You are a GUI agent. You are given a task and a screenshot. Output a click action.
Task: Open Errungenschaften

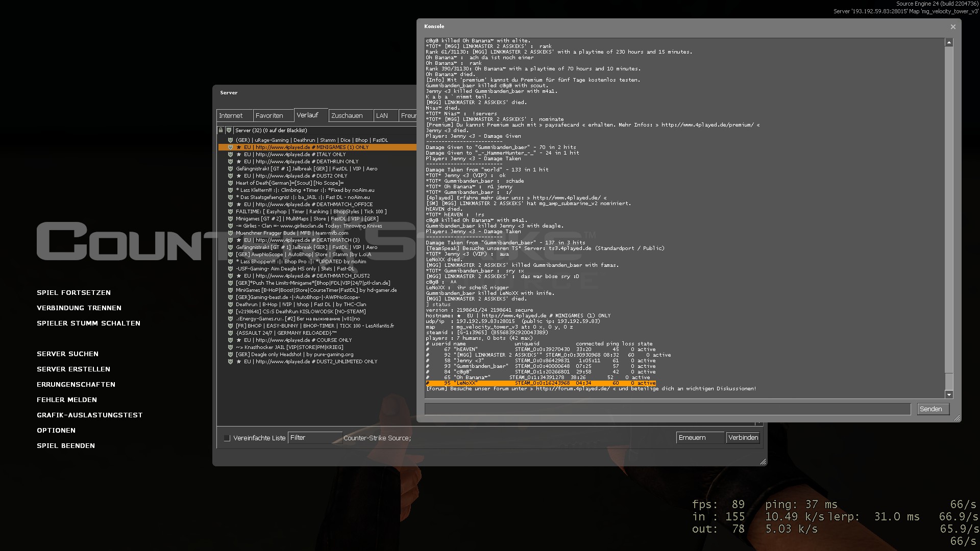coord(76,385)
